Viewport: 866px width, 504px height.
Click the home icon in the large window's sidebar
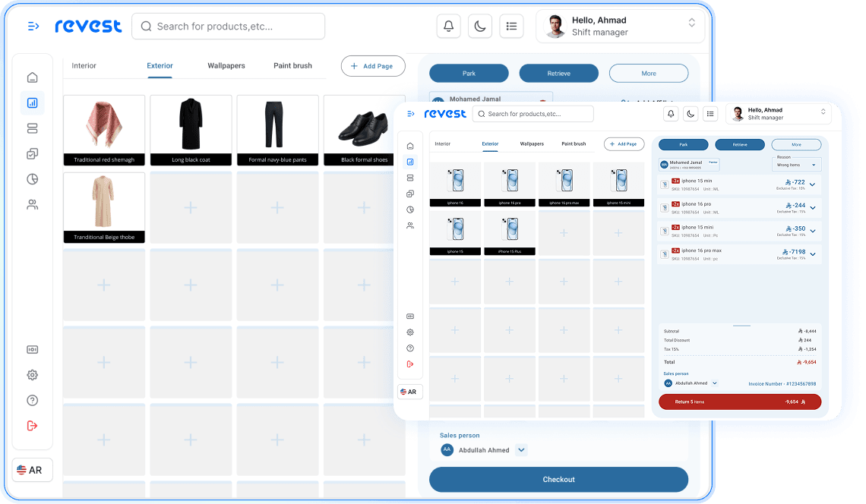32,77
